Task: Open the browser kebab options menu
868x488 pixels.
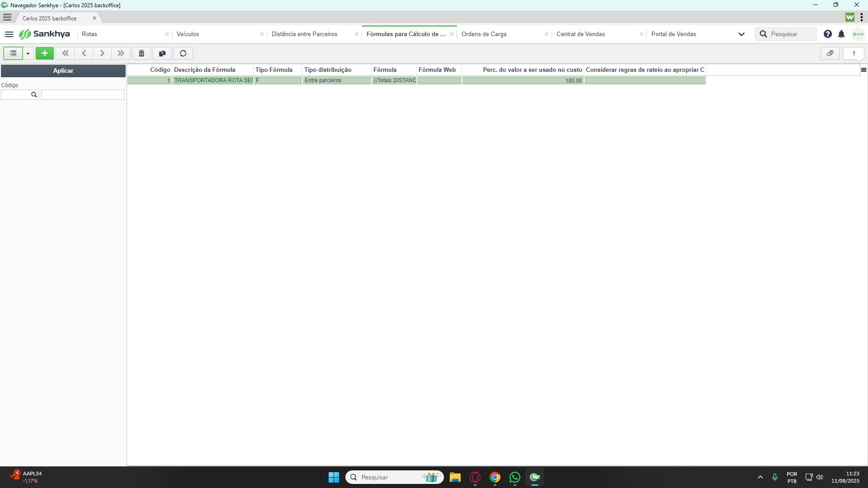Action: coord(861,18)
